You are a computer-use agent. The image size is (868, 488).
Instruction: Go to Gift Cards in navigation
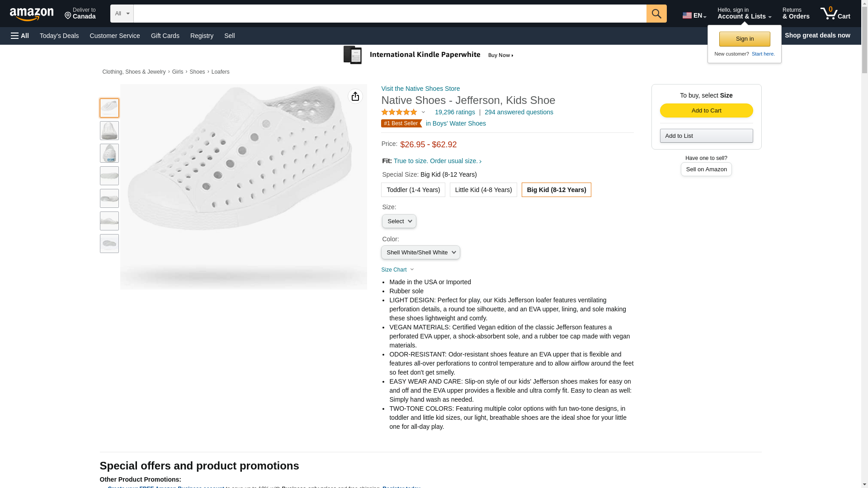(165, 36)
